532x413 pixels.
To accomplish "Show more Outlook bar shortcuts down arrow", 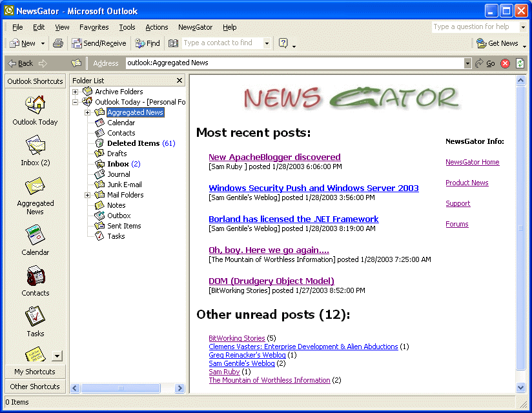I will tap(57, 356).
